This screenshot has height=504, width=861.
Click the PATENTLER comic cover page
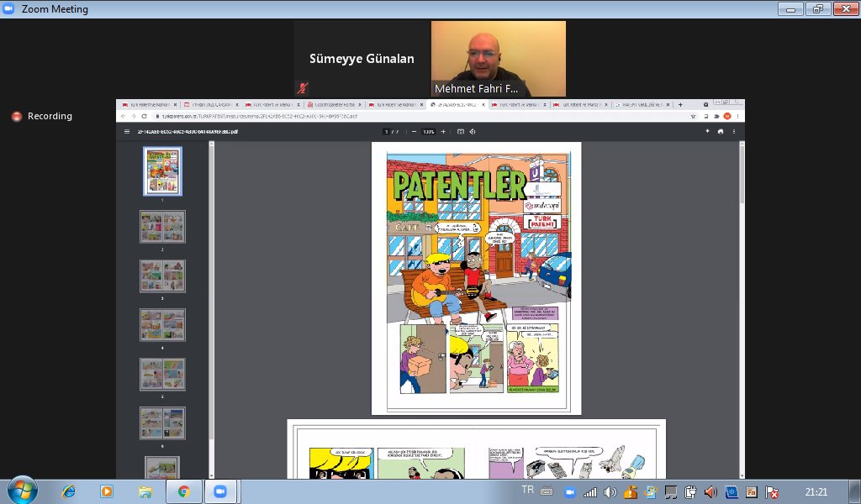(x=476, y=278)
